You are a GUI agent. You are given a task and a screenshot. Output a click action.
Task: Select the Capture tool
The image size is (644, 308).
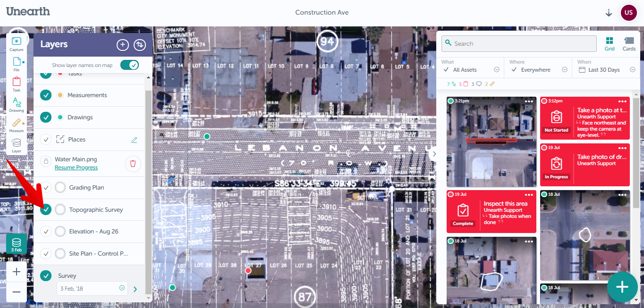tap(16, 44)
